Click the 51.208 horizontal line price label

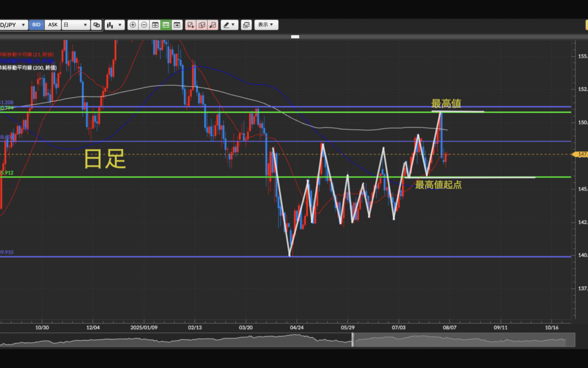tap(7, 102)
